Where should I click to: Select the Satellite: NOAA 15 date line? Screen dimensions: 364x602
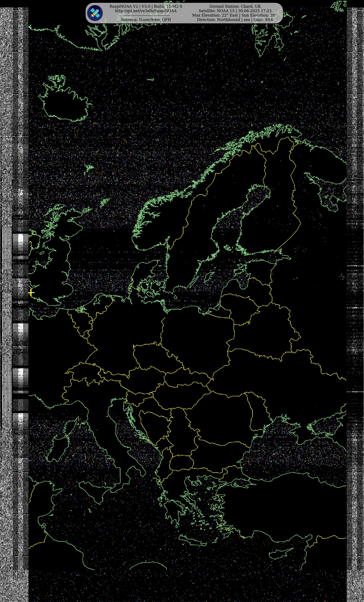(x=235, y=11)
